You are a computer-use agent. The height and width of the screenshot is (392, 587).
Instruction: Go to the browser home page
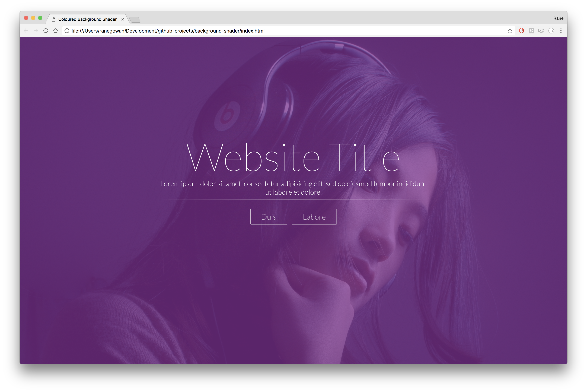coord(55,31)
